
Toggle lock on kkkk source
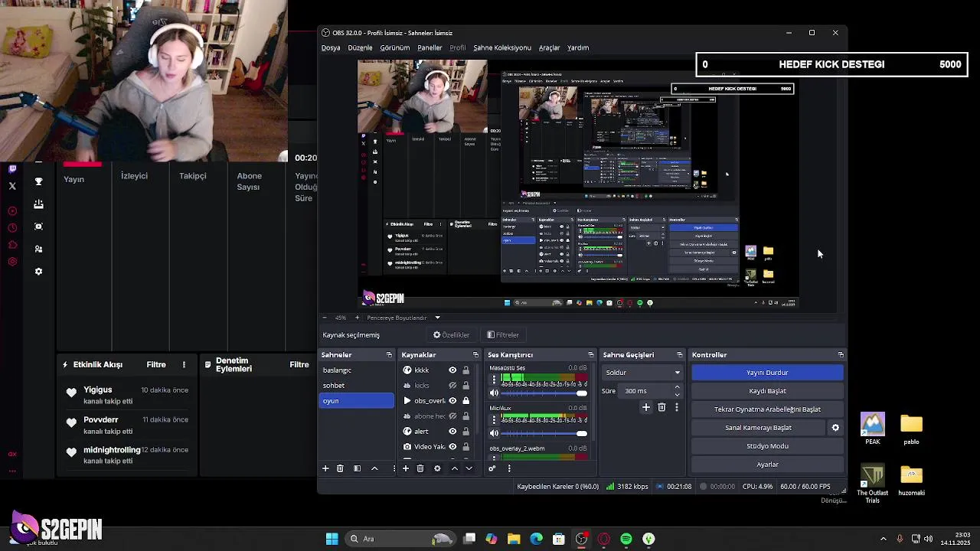[x=465, y=370]
